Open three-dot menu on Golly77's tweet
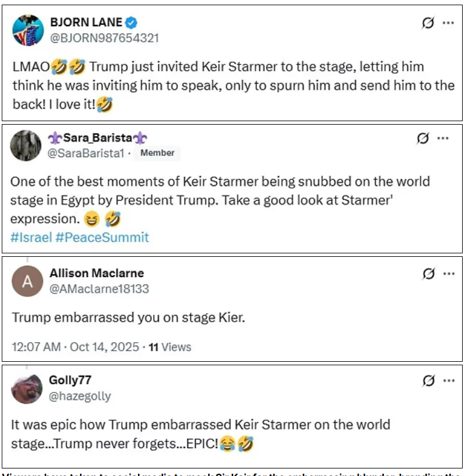The image size is (465, 476). tap(448, 381)
